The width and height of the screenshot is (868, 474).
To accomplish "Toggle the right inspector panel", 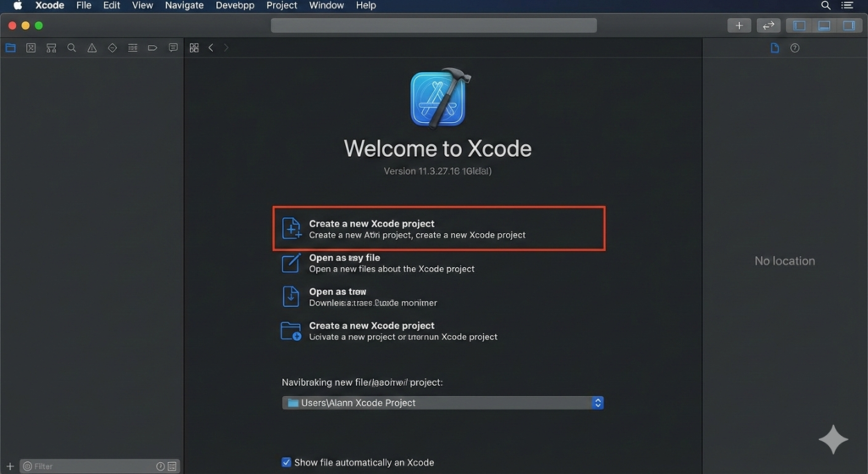I will point(848,25).
